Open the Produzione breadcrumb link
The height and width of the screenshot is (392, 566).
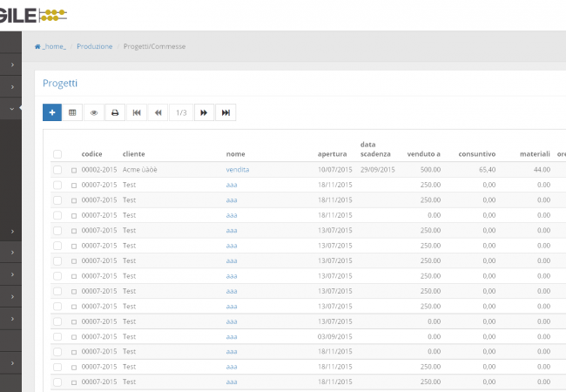95,46
